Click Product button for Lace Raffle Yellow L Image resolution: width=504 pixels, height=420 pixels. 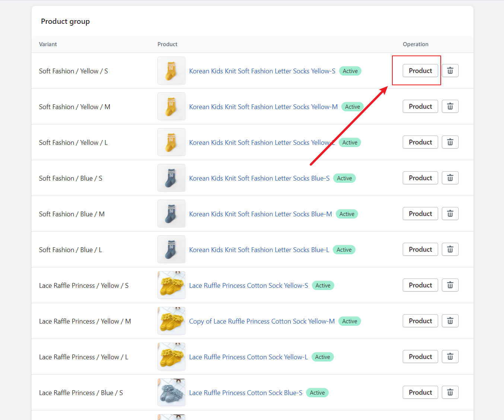point(420,357)
